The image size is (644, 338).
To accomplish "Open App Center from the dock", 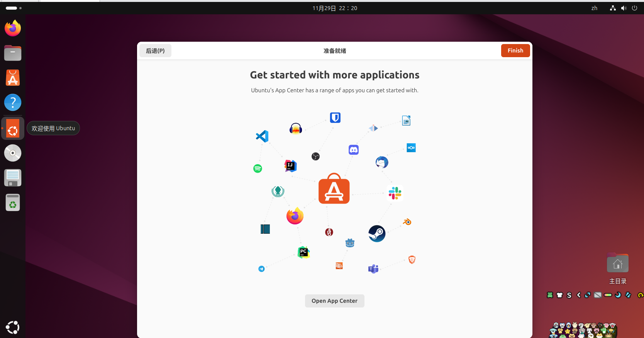I will 13,78.
